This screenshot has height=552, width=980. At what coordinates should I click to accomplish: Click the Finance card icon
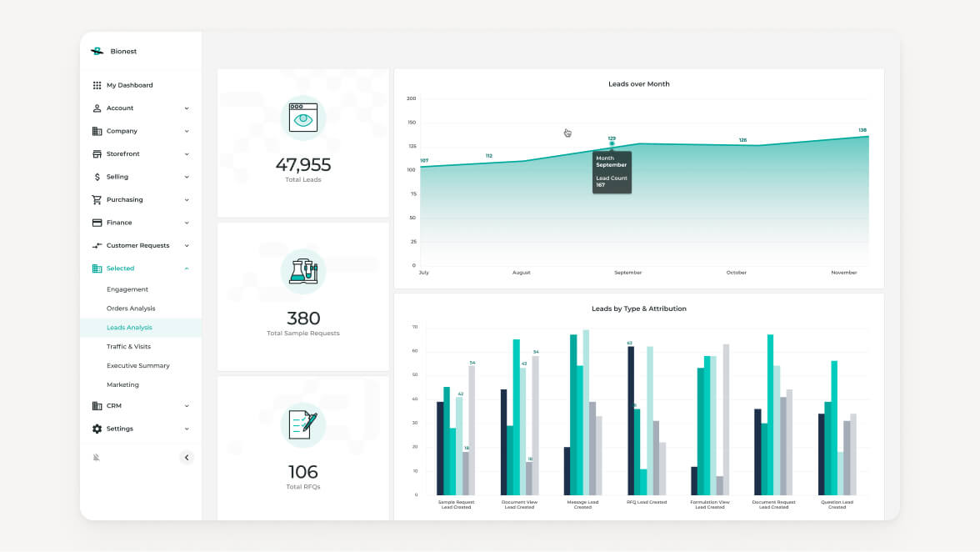pos(97,223)
